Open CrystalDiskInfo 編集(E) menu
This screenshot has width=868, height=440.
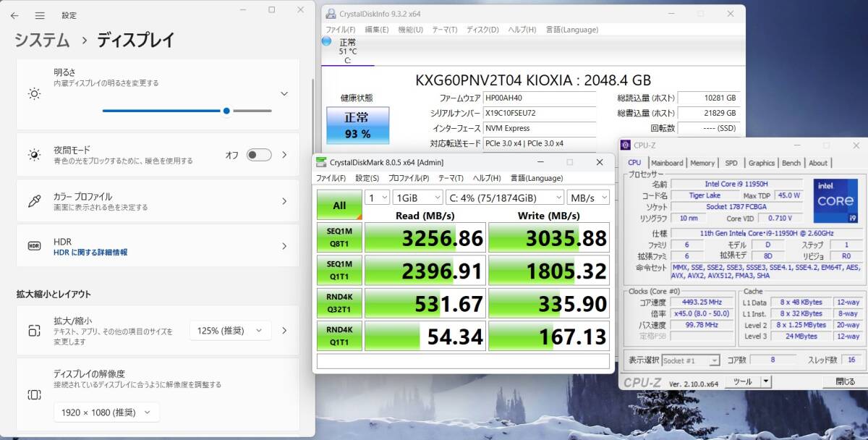[376, 30]
